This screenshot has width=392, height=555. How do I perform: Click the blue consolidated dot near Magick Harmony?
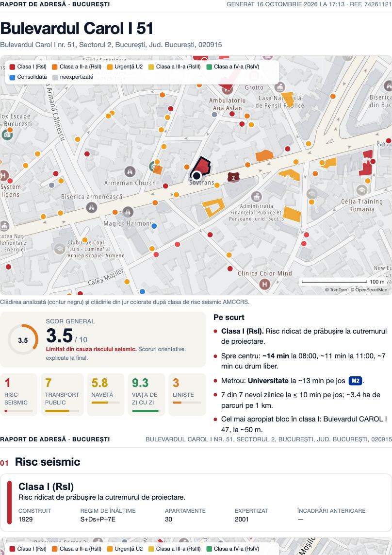point(154,226)
